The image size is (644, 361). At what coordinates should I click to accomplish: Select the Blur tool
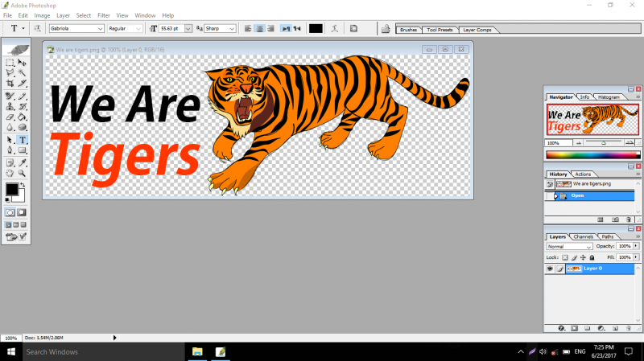10,127
